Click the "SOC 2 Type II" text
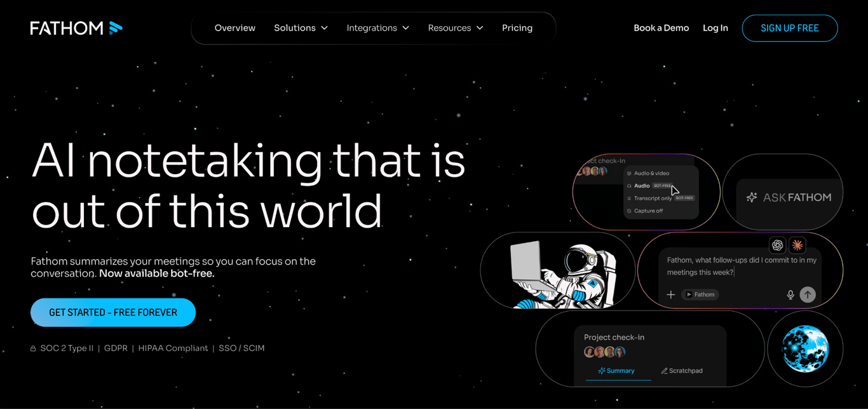868x409 pixels. click(67, 348)
